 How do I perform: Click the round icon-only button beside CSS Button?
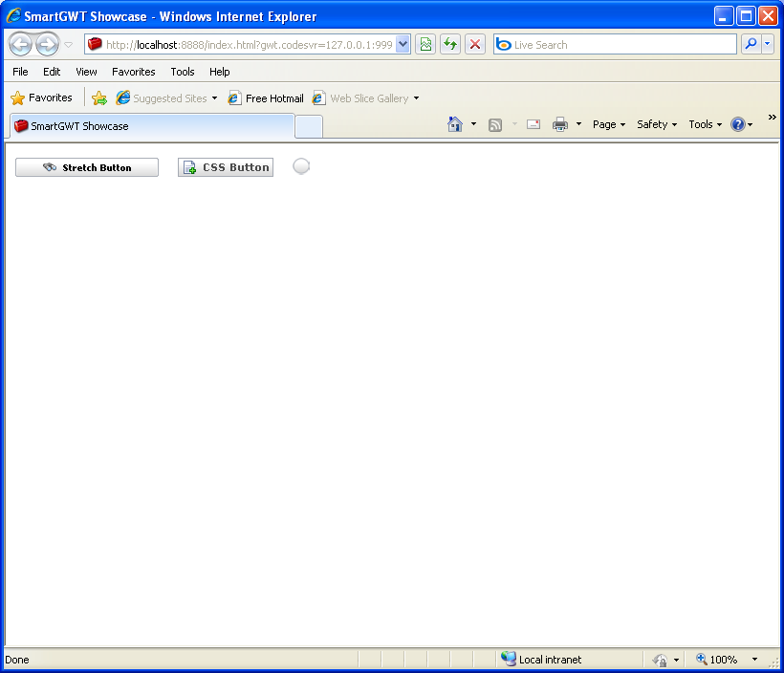[301, 166]
